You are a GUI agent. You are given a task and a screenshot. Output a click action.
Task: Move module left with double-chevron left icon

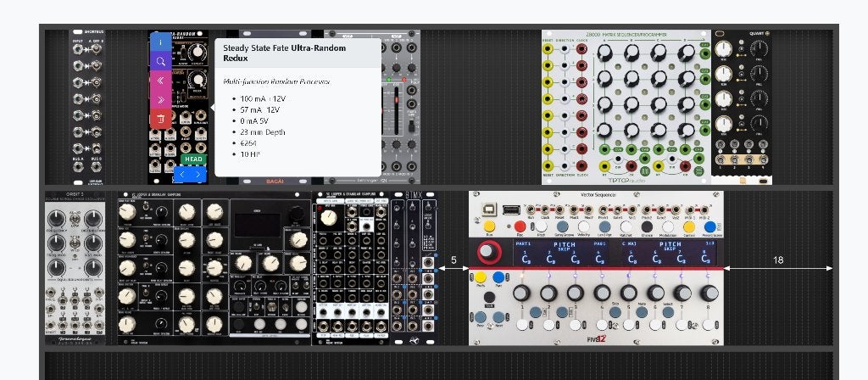pyautogui.click(x=160, y=81)
